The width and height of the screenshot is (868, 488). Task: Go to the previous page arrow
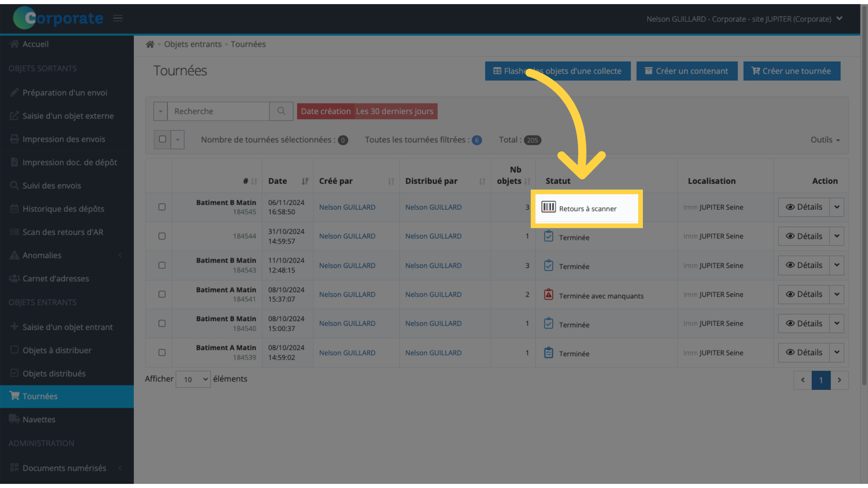803,380
